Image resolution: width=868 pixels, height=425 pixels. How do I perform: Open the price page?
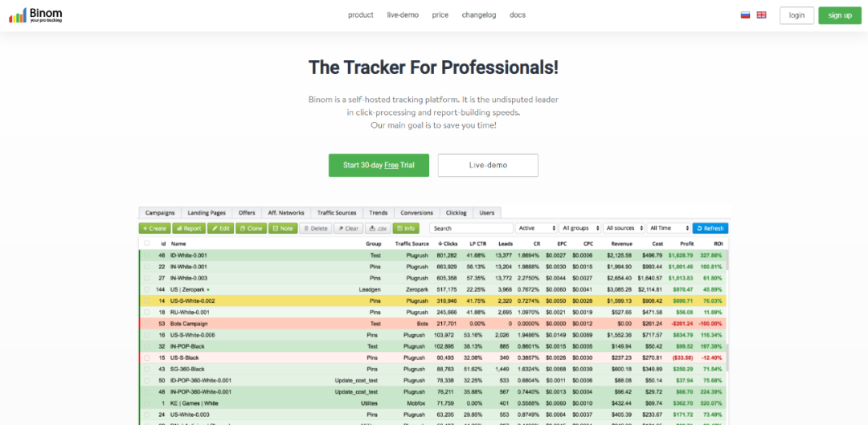pyautogui.click(x=440, y=15)
